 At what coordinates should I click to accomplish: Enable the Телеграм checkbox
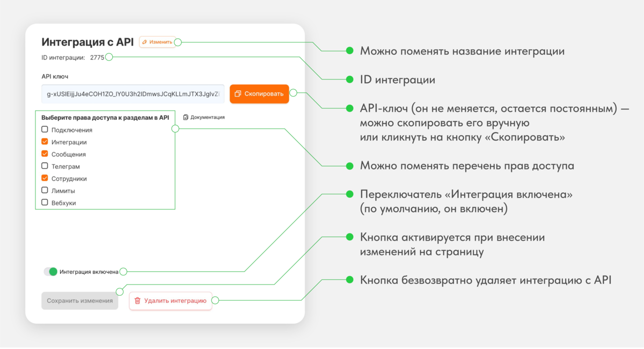pos(45,166)
